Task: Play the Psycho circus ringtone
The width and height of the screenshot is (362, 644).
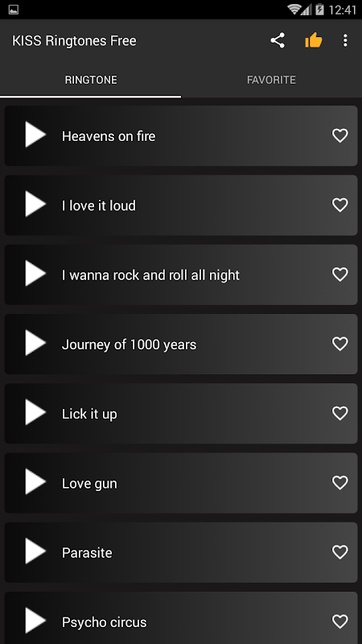Action: point(35,620)
